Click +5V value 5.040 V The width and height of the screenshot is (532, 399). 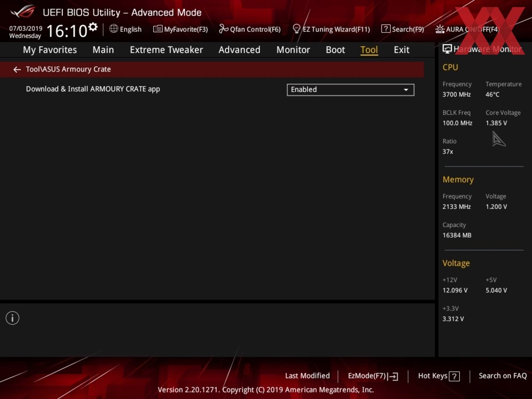[496, 291]
